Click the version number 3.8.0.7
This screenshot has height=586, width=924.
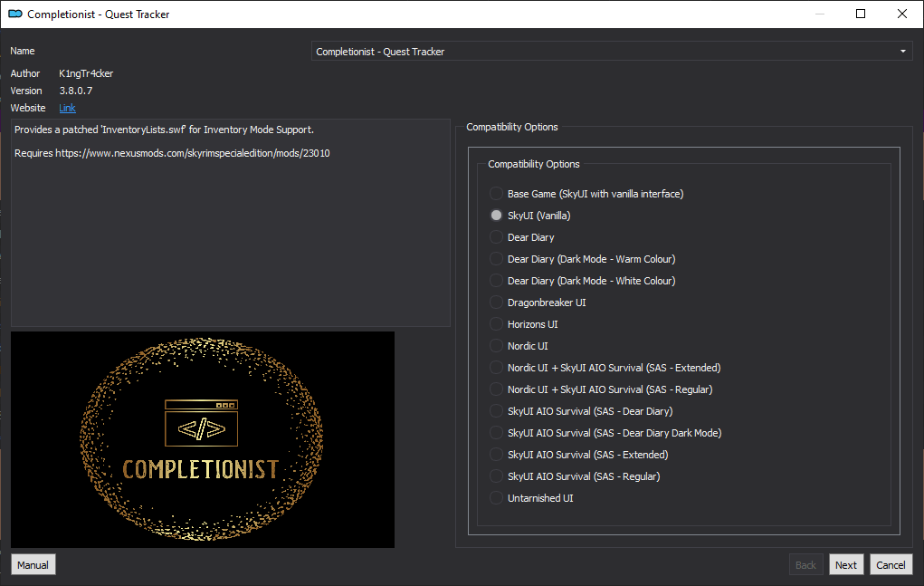pyautogui.click(x=76, y=91)
